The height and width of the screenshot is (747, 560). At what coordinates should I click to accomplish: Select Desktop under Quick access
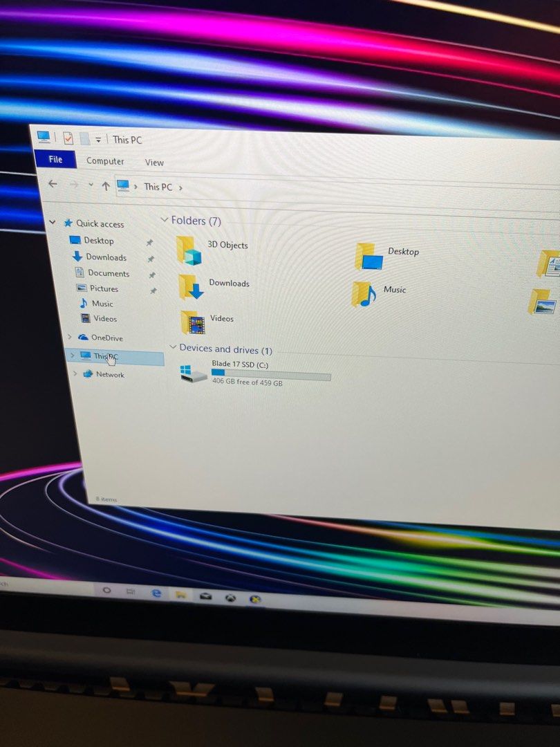(99, 241)
